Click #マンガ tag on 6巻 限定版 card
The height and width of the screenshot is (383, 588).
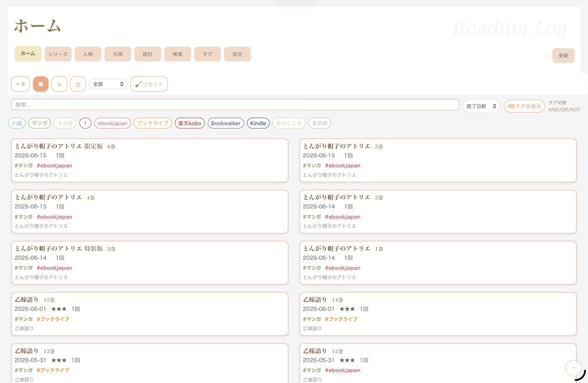24,165
